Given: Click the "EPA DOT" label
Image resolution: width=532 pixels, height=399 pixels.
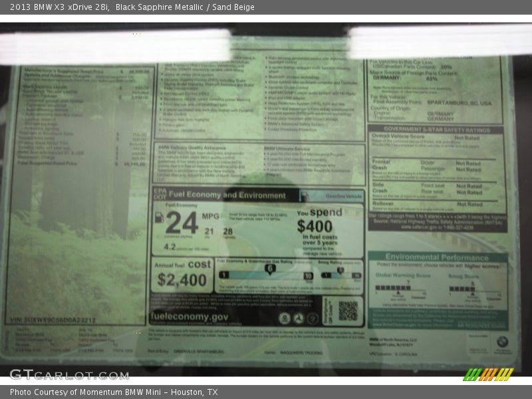Looking at the screenshot, I should (x=160, y=194).
